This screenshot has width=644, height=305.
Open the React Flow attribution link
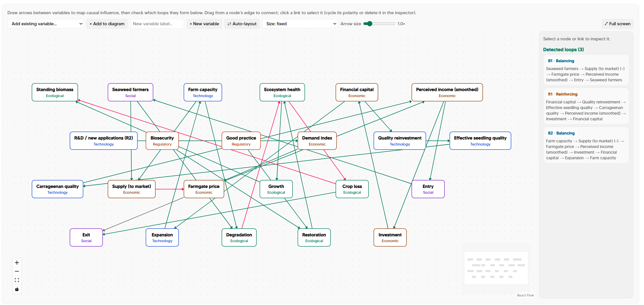click(x=525, y=295)
